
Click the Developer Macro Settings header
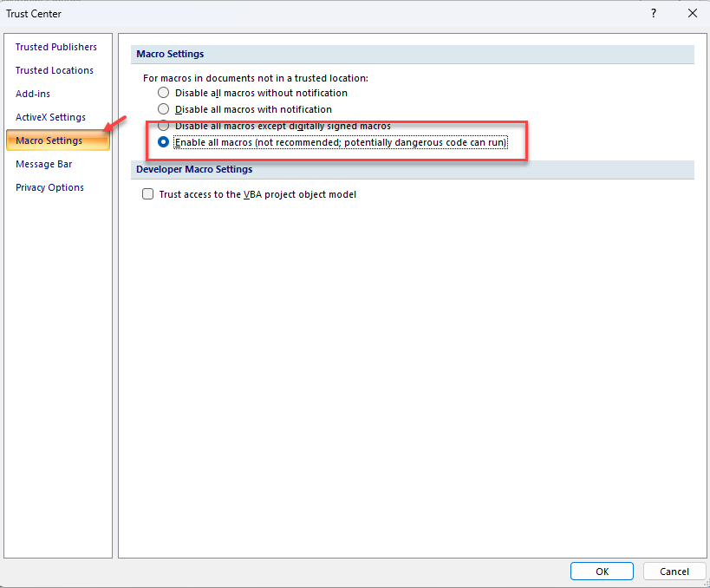pos(194,169)
